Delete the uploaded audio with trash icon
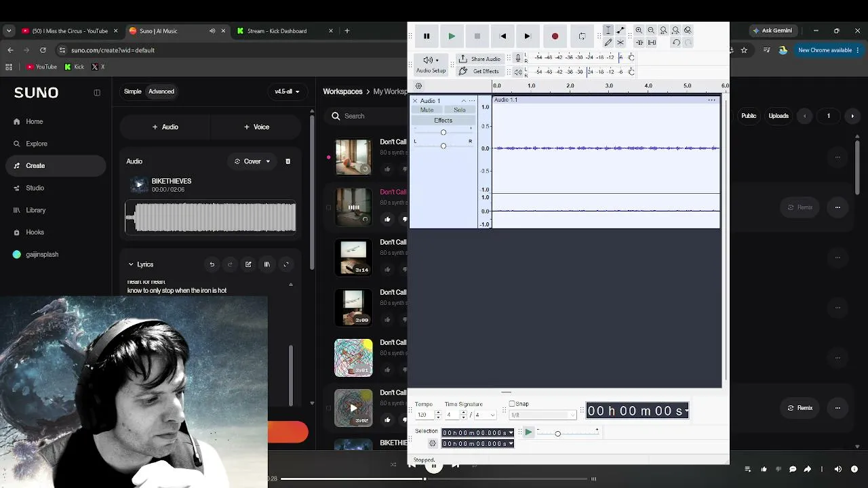The width and height of the screenshot is (868, 488). pyautogui.click(x=288, y=161)
